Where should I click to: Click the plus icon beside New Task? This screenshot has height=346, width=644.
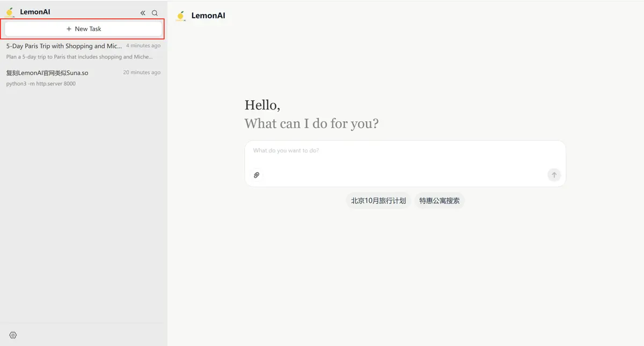coord(69,29)
